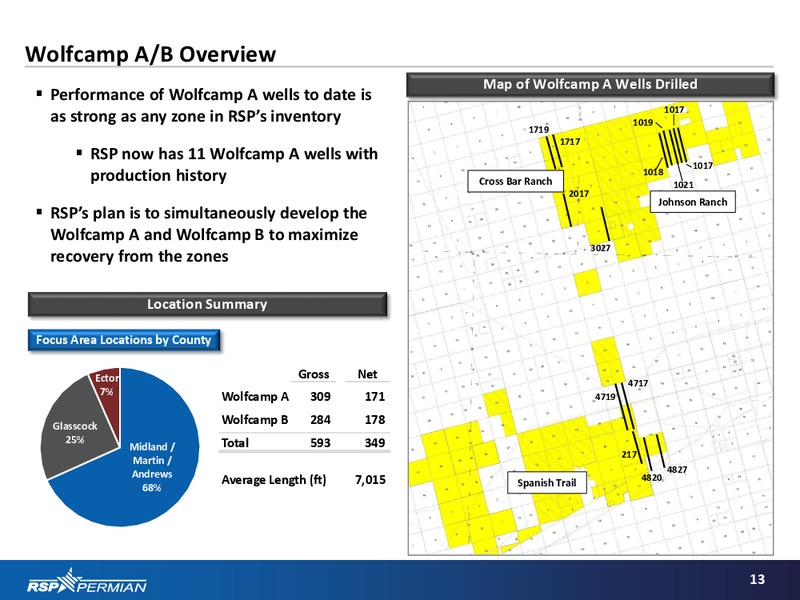Select gross value 309 for Wolfcamp A
Screen dimensions: 800x600
[320, 396]
